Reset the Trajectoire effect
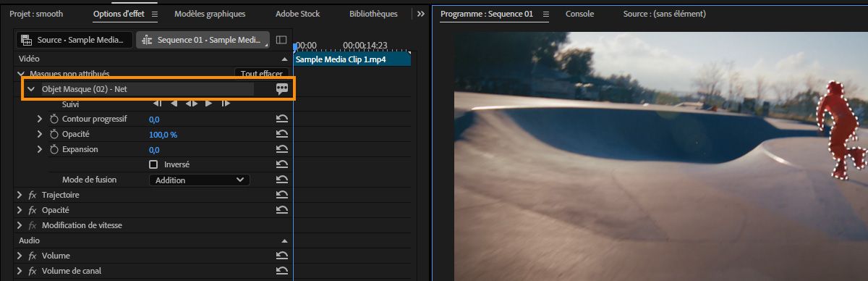This screenshot has height=281, width=868. tap(282, 195)
